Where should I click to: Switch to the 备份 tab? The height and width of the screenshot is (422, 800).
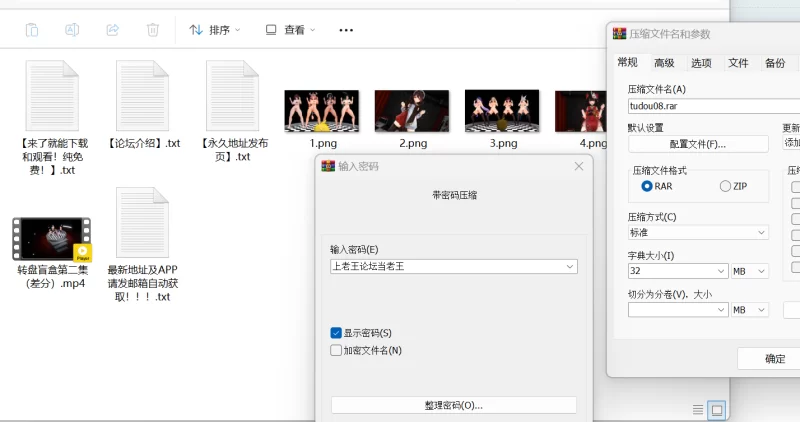[x=775, y=63]
